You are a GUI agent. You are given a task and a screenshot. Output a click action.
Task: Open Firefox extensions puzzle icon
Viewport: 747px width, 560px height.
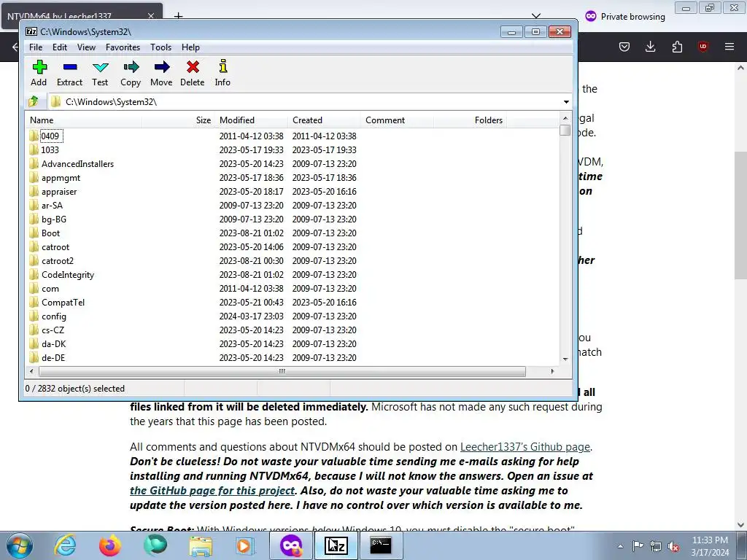pyautogui.click(x=677, y=47)
